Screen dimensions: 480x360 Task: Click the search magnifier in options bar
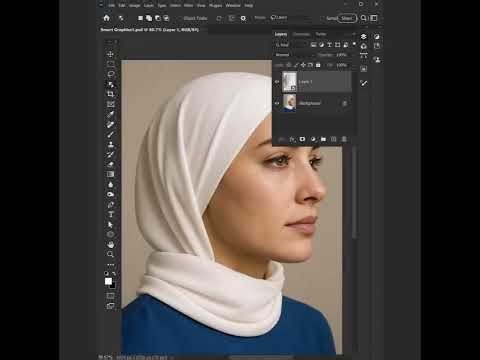pyautogui.click(x=364, y=18)
